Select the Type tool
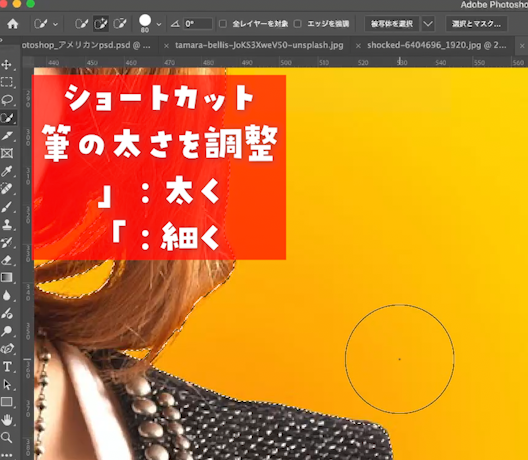 [x=7, y=367]
